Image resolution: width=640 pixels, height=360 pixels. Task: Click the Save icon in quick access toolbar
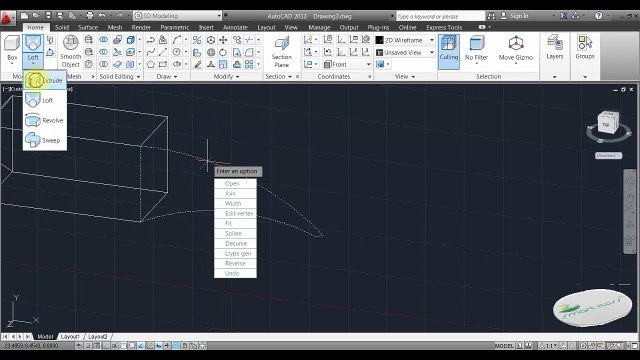48,16
